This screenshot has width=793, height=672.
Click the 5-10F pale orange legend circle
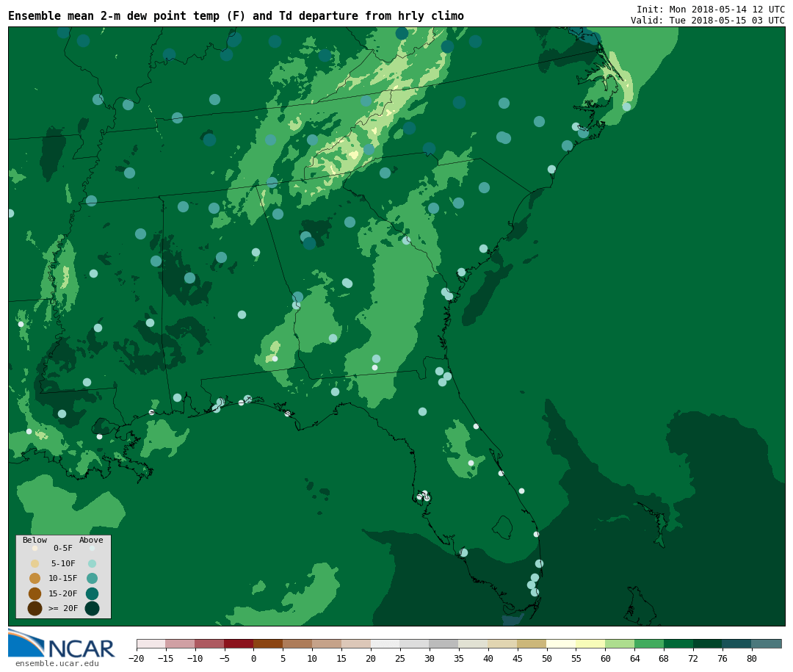35,564
